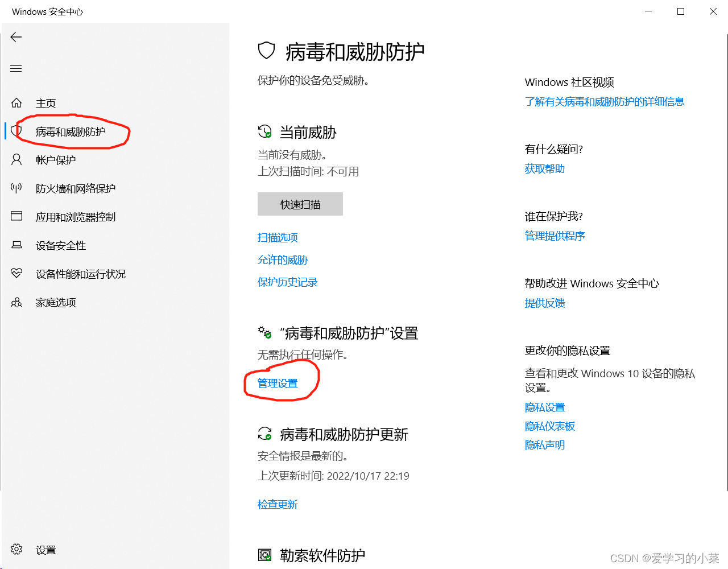Click the 病毒和威胁防护 page heading
The width and height of the screenshot is (728, 569).
(x=355, y=52)
